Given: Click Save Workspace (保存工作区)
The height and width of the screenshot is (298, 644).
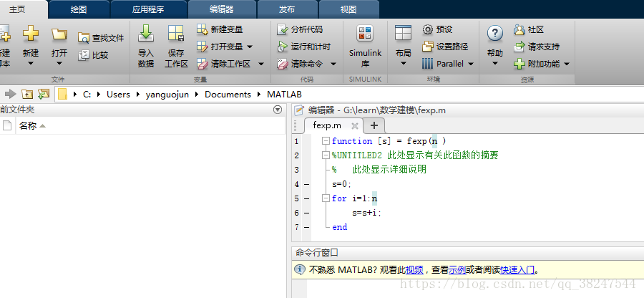Looking at the screenshot, I should pyautogui.click(x=176, y=46).
